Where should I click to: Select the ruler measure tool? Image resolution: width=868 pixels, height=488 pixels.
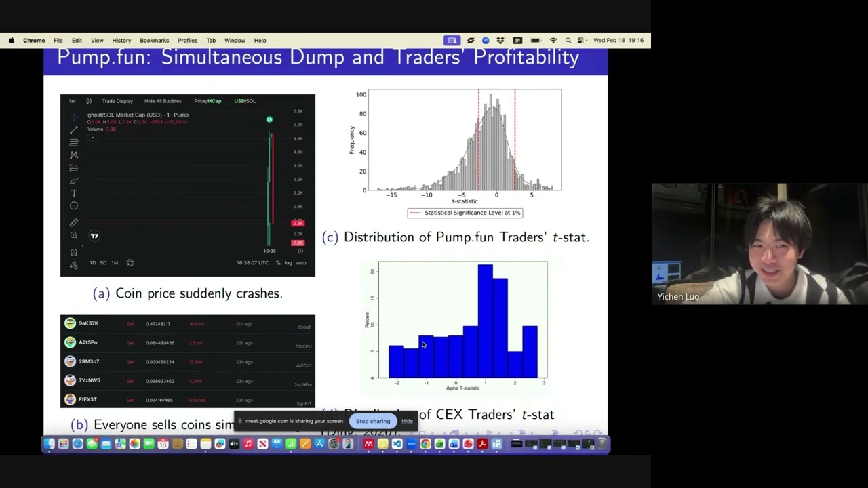(74, 222)
